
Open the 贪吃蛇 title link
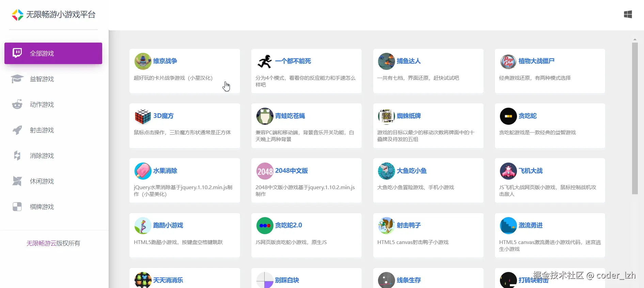[x=528, y=116]
